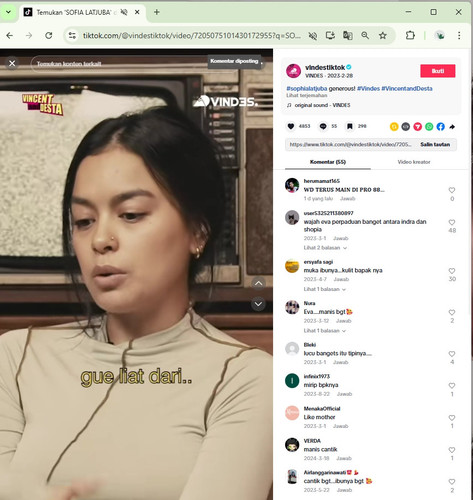This screenshot has height=500, width=473.
Task: Translate this page with the translate icon
Action: coord(348,36)
